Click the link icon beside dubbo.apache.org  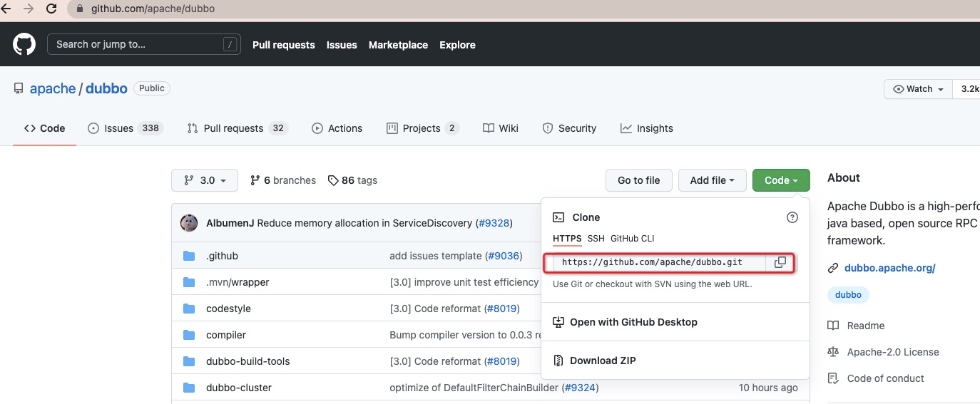tap(833, 269)
